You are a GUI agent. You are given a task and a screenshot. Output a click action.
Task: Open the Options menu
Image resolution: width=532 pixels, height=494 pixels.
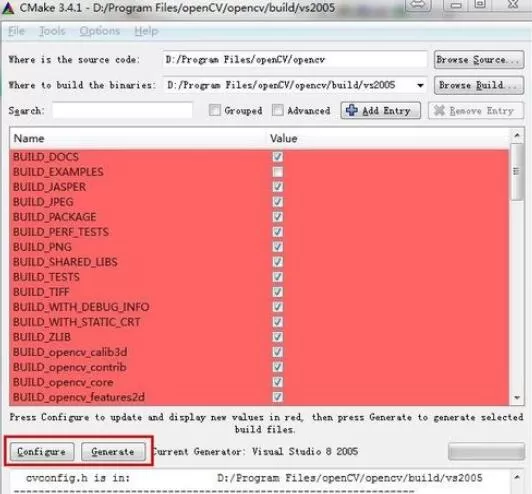(100, 31)
